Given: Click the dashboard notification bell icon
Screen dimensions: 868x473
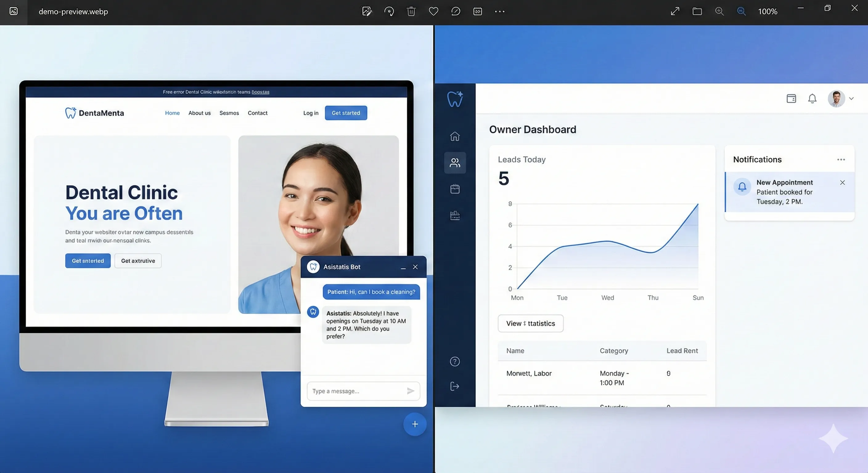Looking at the screenshot, I should [x=812, y=99].
